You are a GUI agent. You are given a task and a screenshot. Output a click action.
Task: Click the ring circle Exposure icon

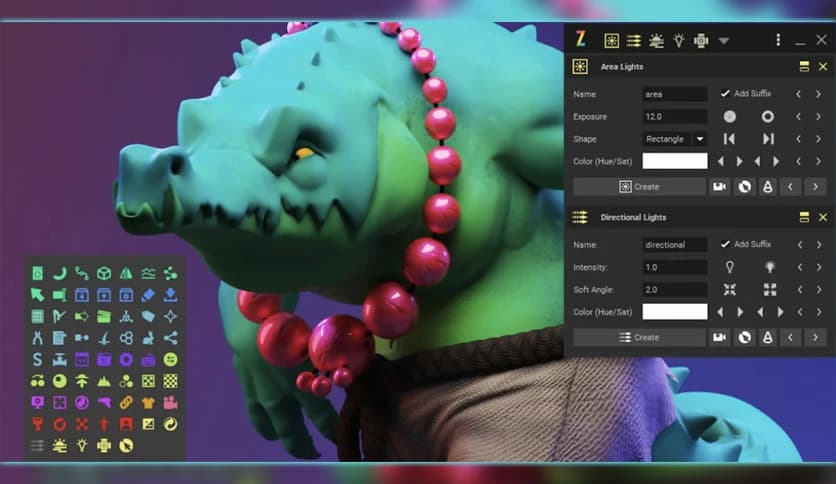(x=768, y=117)
